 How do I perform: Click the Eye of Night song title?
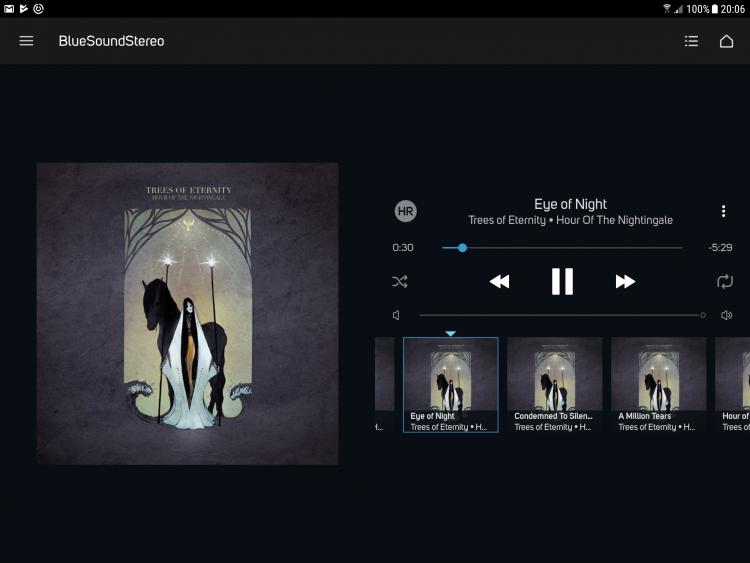point(570,204)
